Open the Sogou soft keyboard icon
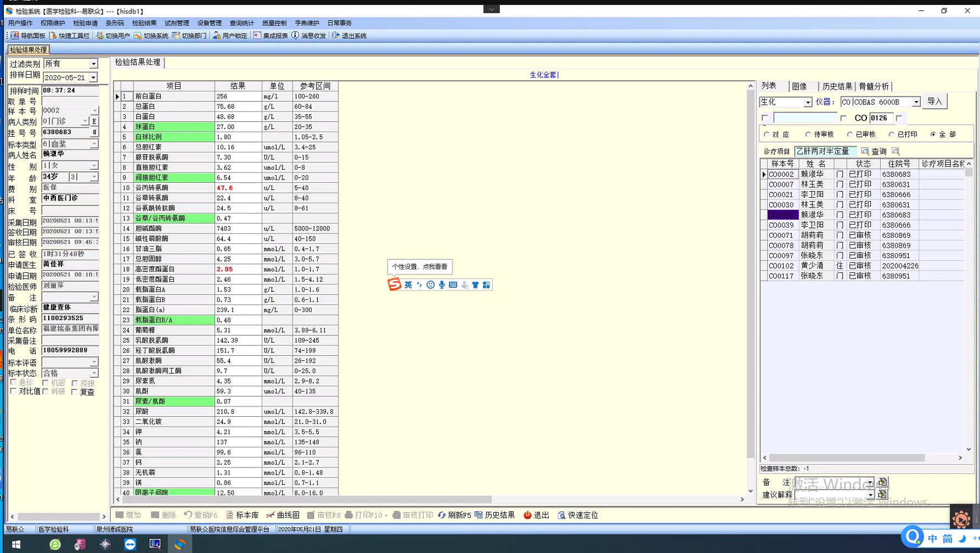Screen dimensions: 980x553 click(453, 284)
